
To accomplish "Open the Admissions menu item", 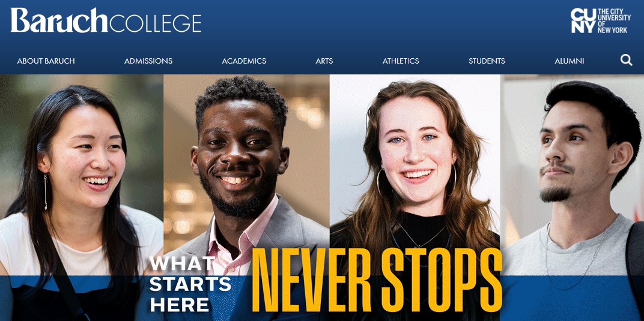I will [148, 61].
